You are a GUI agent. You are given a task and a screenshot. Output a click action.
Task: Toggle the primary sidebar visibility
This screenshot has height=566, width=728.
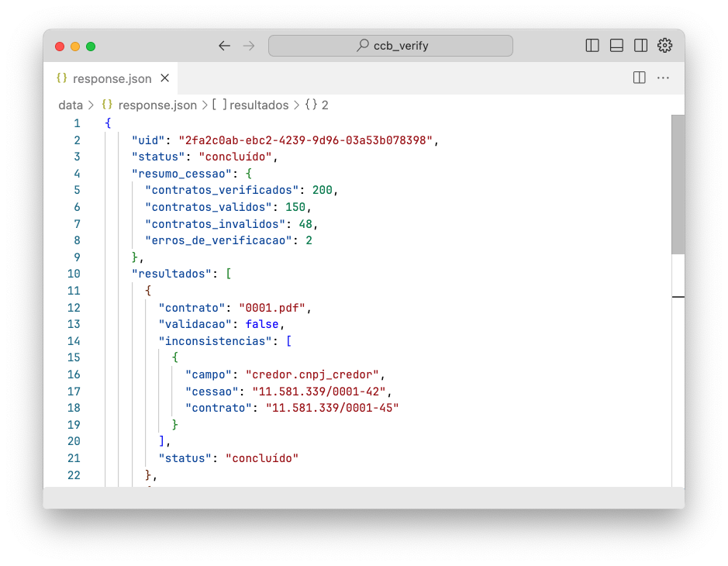point(592,45)
